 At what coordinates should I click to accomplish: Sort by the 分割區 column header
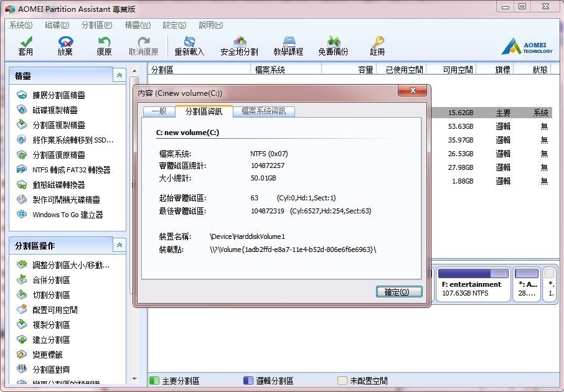pos(199,70)
